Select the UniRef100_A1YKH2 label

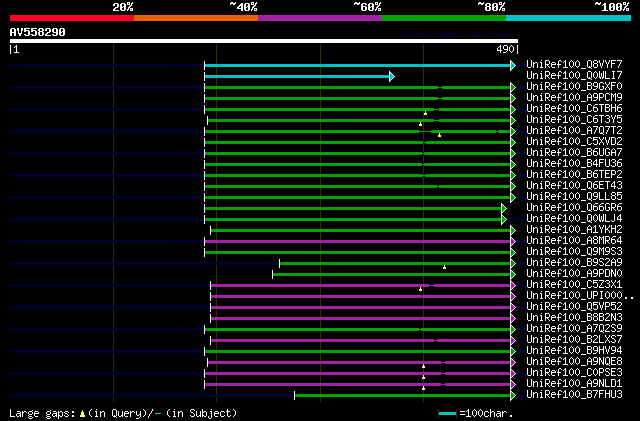[574, 229]
